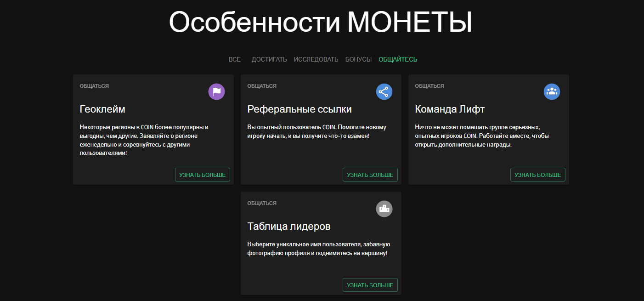
Task: Click the share icon on Реферальные ссылки card
Action: (384, 91)
